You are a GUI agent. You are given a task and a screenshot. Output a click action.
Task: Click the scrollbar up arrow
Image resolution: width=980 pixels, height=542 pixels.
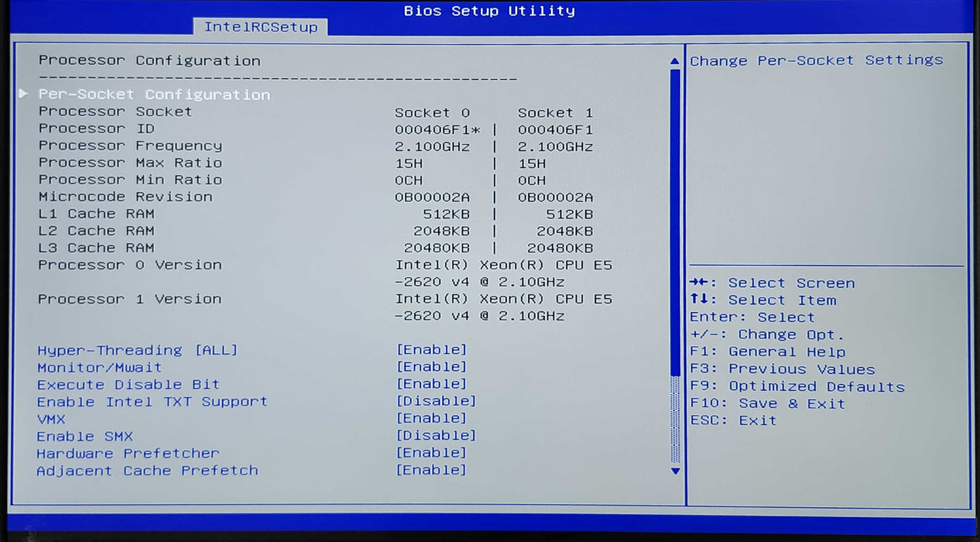click(x=674, y=59)
